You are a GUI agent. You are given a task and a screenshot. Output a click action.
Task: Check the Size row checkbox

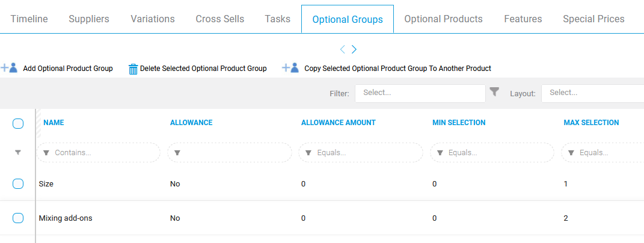[x=18, y=184]
